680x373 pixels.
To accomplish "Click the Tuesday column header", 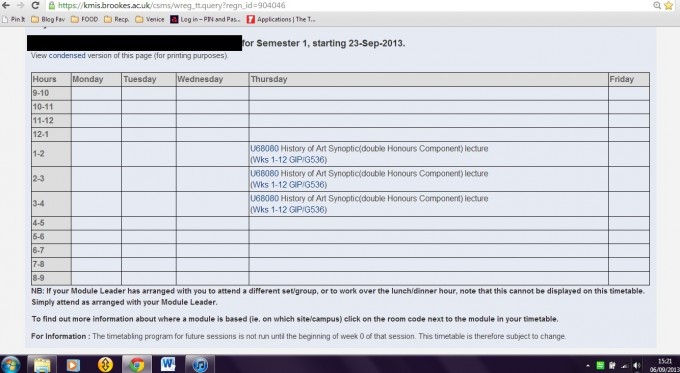I will pos(149,79).
